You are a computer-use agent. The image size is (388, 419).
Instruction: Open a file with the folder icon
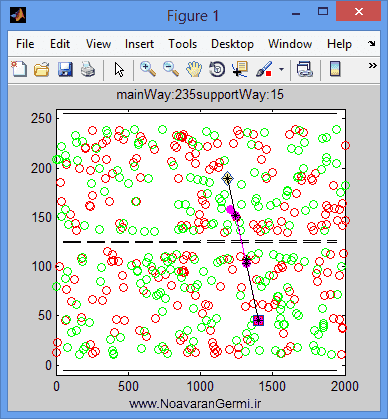pos(42,70)
